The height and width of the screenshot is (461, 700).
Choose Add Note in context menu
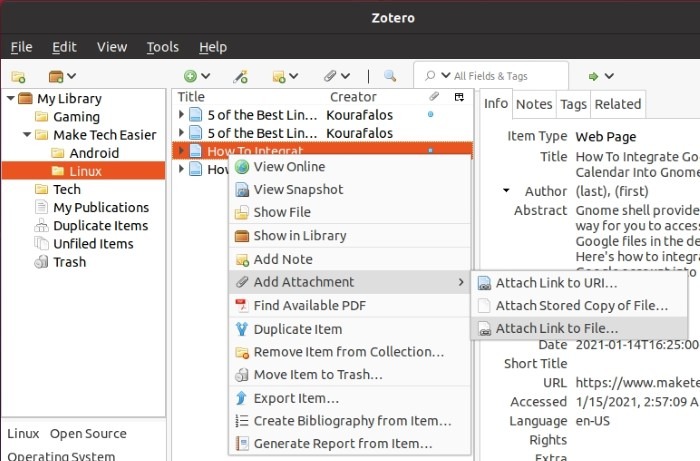pyautogui.click(x=350, y=259)
